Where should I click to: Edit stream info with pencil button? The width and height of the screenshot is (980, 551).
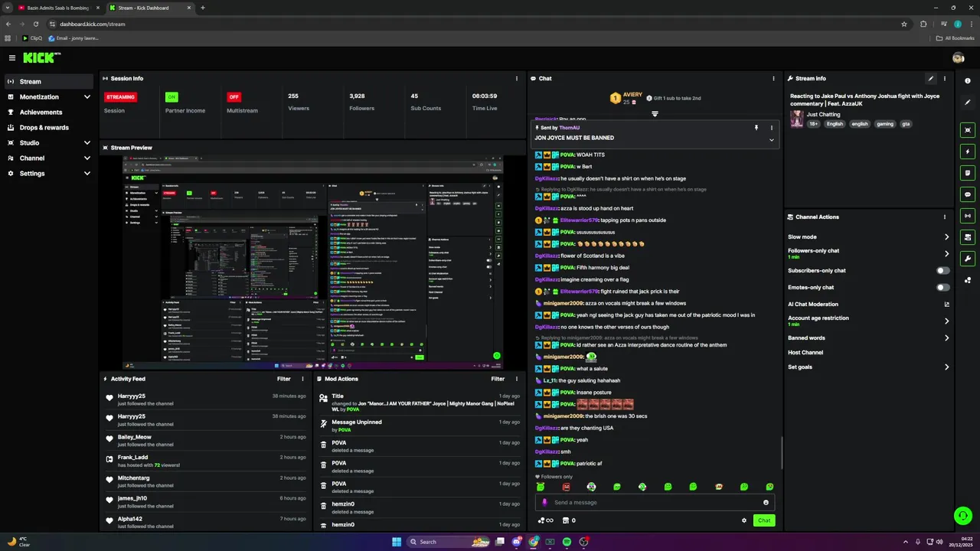pos(931,78)
